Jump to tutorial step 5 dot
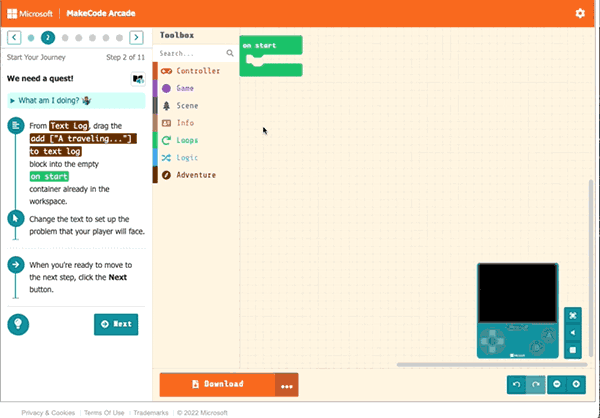 point(92,38)
